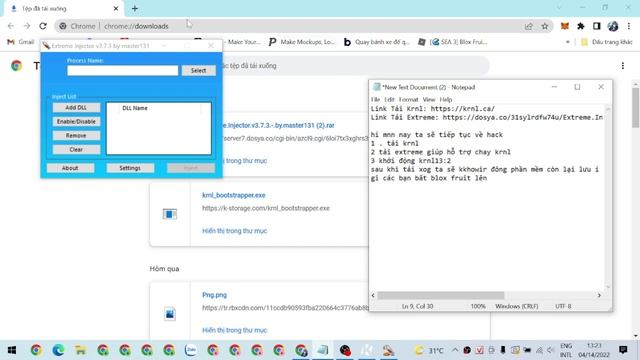This screenshot has width=640, height=360.
Task: Click Remove in the Inject List
Action: [x=76, y=136]
